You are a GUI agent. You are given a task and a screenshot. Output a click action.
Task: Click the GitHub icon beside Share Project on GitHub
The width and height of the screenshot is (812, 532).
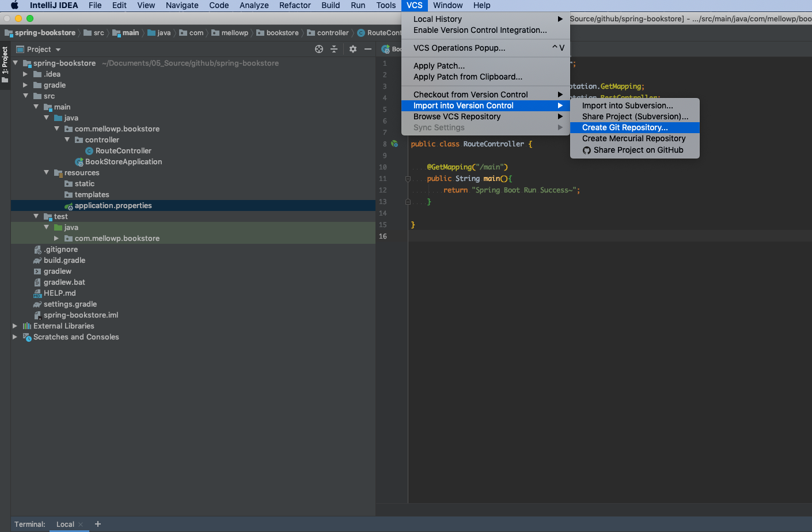point(587,150)
